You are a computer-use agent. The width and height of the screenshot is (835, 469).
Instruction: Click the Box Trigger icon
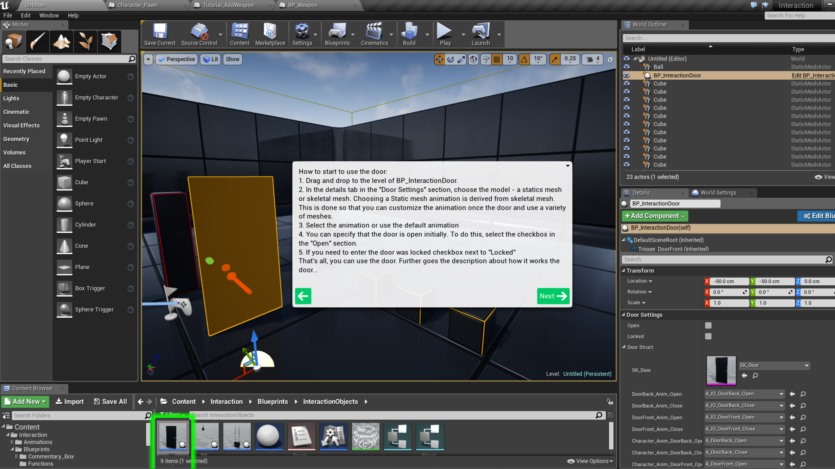tap(64, 289)
